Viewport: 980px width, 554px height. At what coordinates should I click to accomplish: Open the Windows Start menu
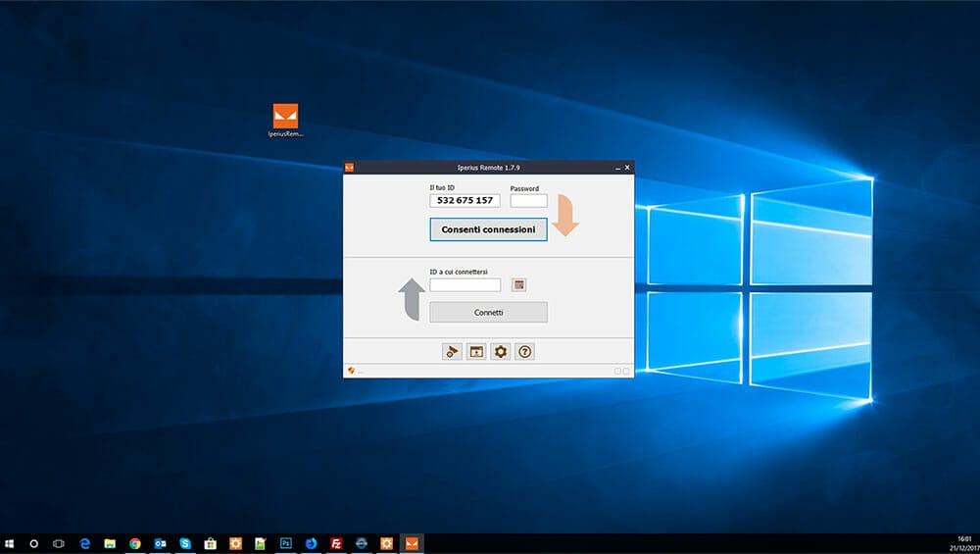pos(10,543)
